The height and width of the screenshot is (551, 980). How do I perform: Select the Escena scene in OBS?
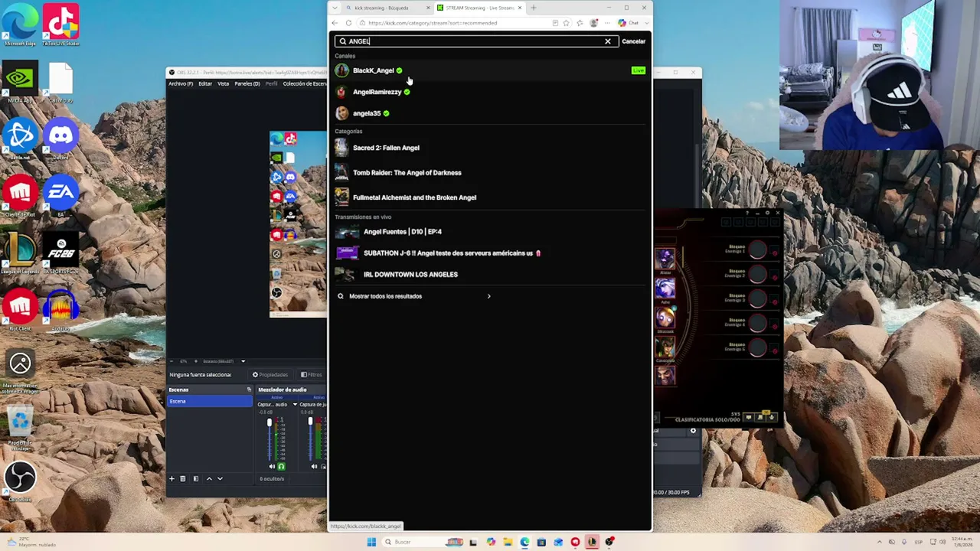[210, 401]
